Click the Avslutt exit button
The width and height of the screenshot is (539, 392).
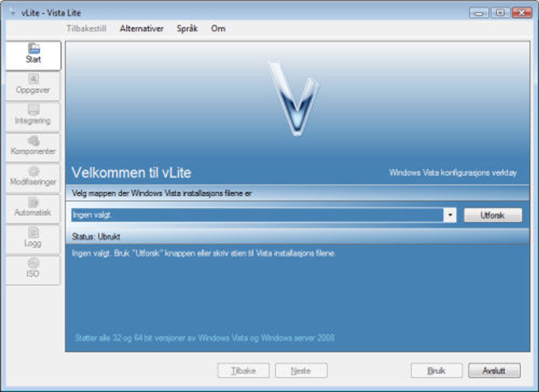(x=494, y=371)
